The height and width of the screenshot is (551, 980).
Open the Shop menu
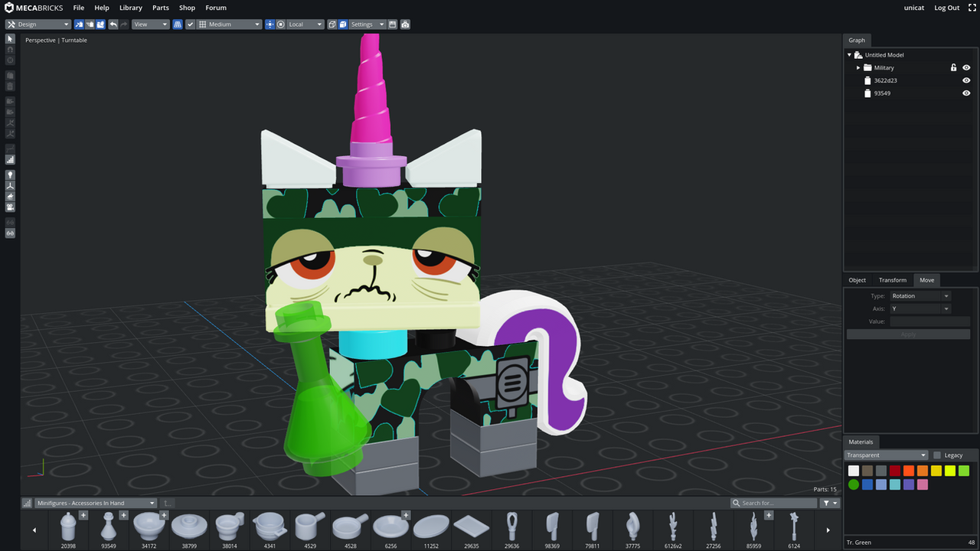pyautogui.click(x=188, y=8)
